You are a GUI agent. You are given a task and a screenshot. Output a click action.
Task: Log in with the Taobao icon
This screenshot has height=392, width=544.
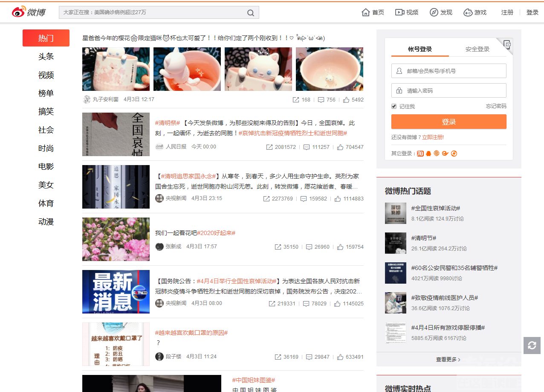pyautogui.click(x=420, y=153)
